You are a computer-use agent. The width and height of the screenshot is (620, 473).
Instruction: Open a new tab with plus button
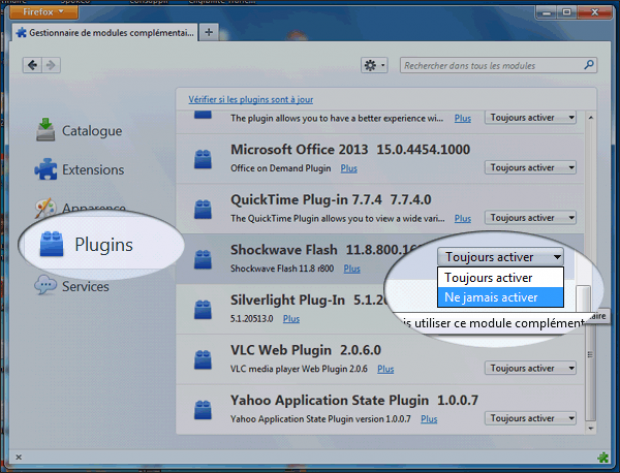tap(209, 32)
